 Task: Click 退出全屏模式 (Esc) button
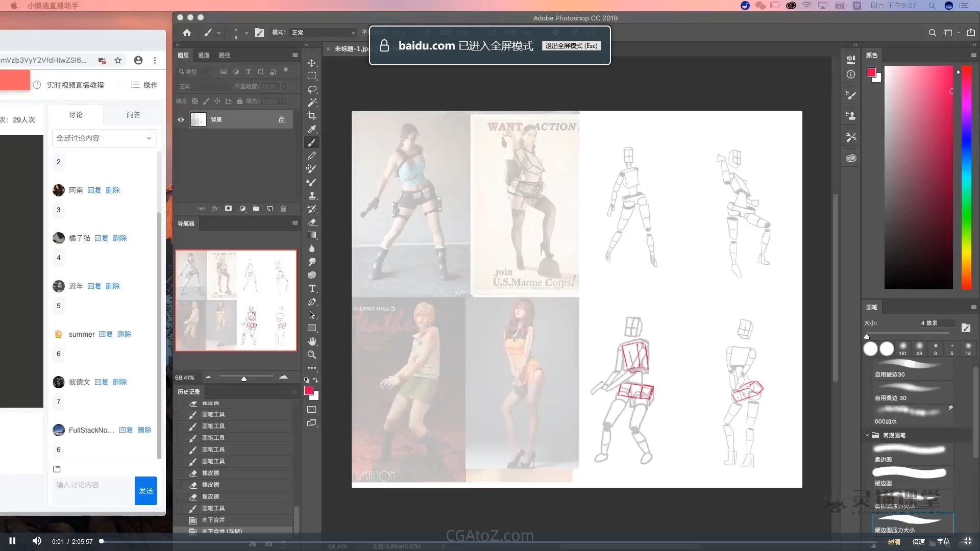coord(571,46)
